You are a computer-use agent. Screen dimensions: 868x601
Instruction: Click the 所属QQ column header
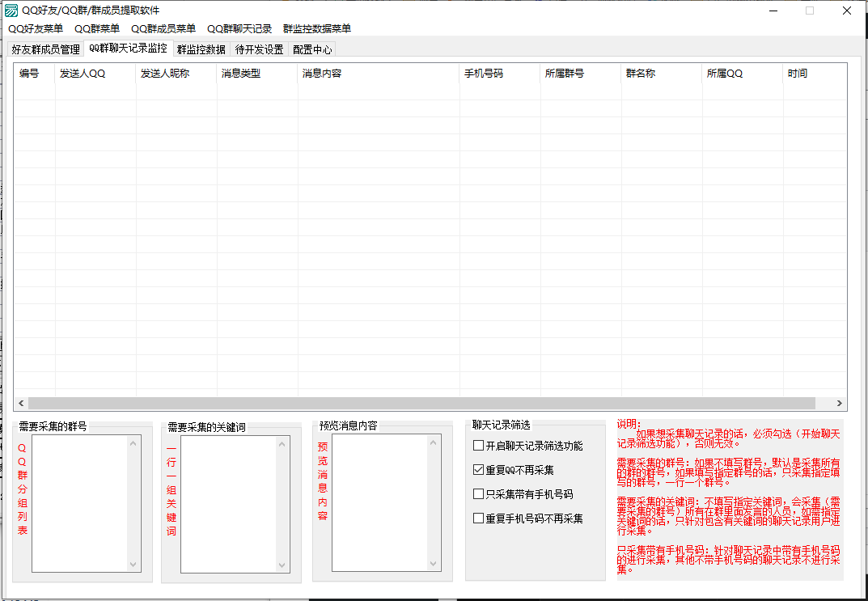point(742,73)
